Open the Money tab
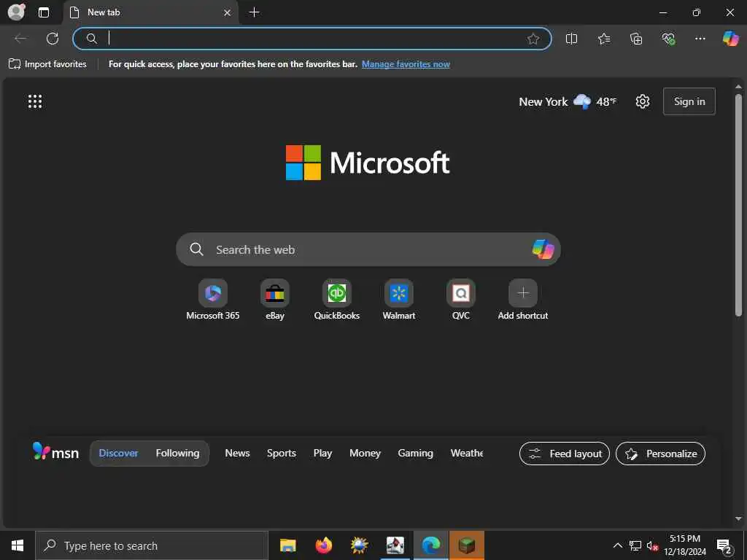The width and height of the screenshot is (747, 560). (365, 454)
